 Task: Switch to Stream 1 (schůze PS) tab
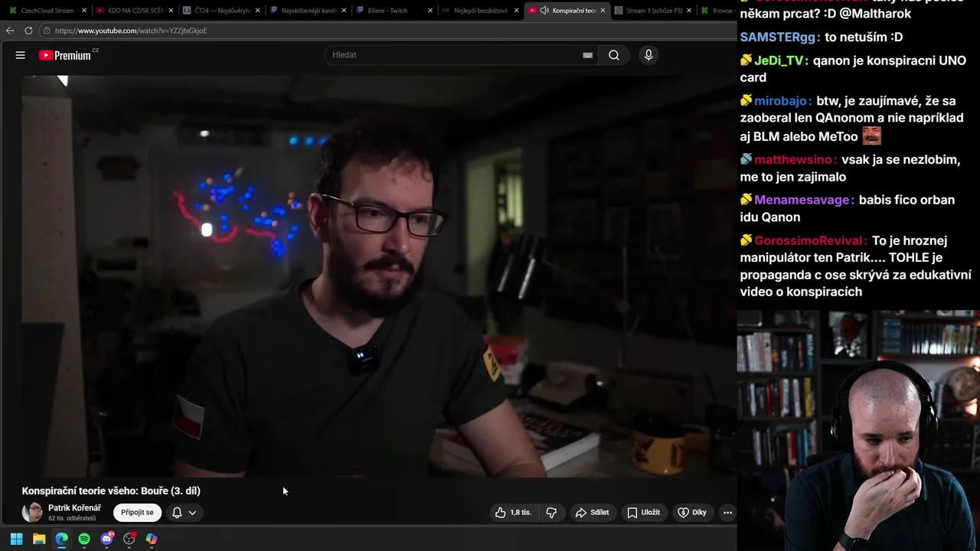(x=653, y=11)
